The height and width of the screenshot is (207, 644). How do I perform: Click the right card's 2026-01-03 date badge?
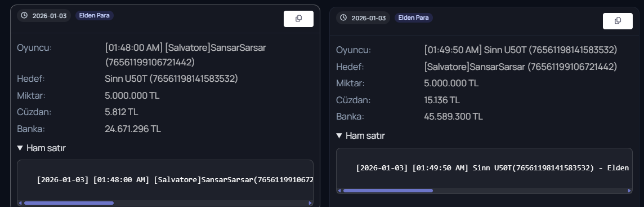363,17
